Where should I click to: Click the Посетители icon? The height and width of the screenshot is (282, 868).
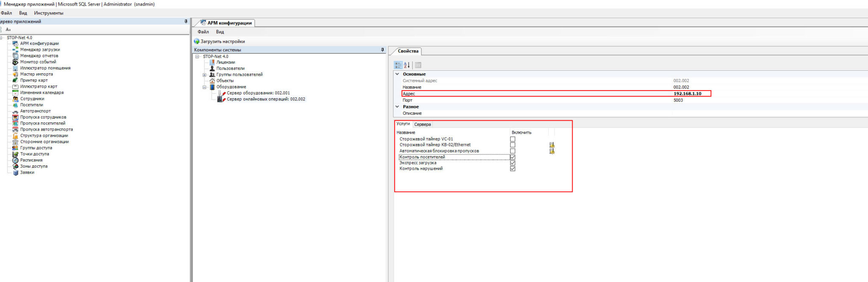[x=15, y=105]
